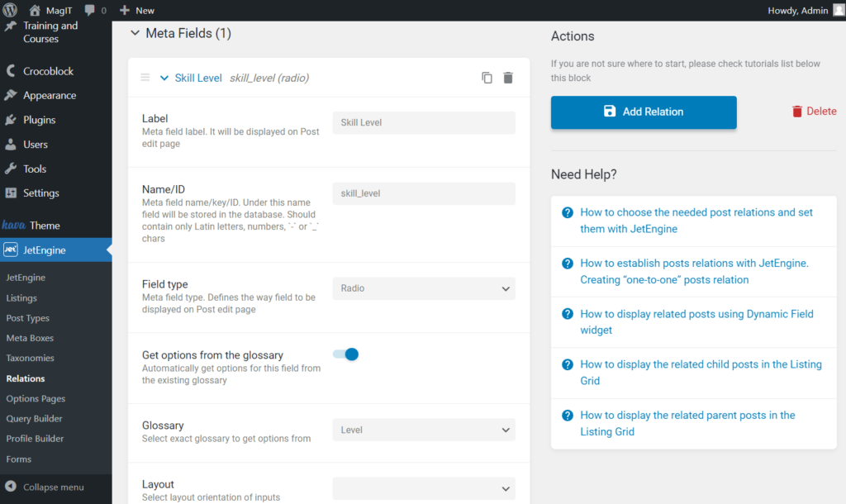The width and height of the screenshot is (846, 504).
Task: Click the JetEngine logo icon
Action: click(x=10, y=250)
